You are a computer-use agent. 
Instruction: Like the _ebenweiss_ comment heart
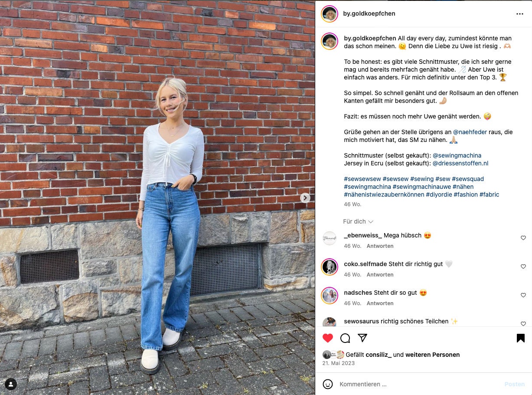coord(523,238)
